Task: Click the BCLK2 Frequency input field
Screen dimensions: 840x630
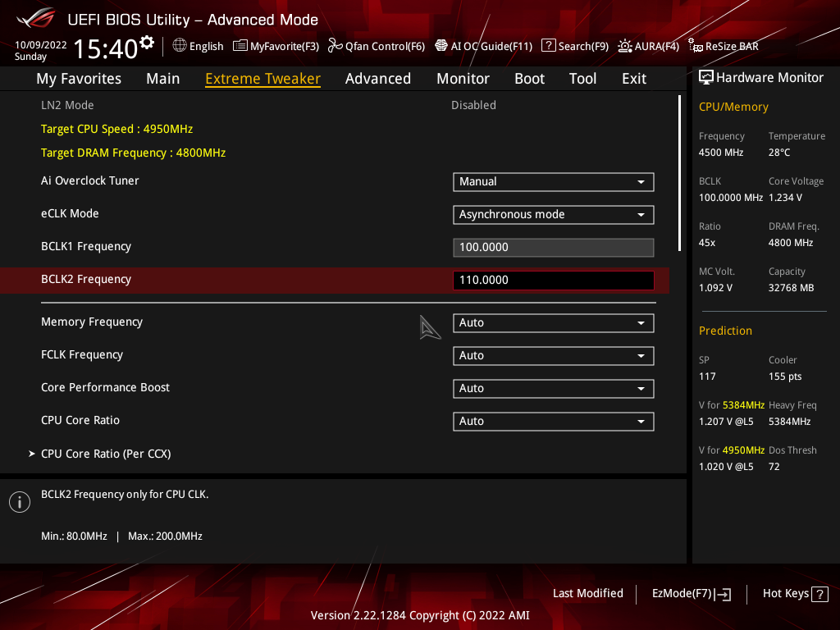Action: click(x=554, y=280)
